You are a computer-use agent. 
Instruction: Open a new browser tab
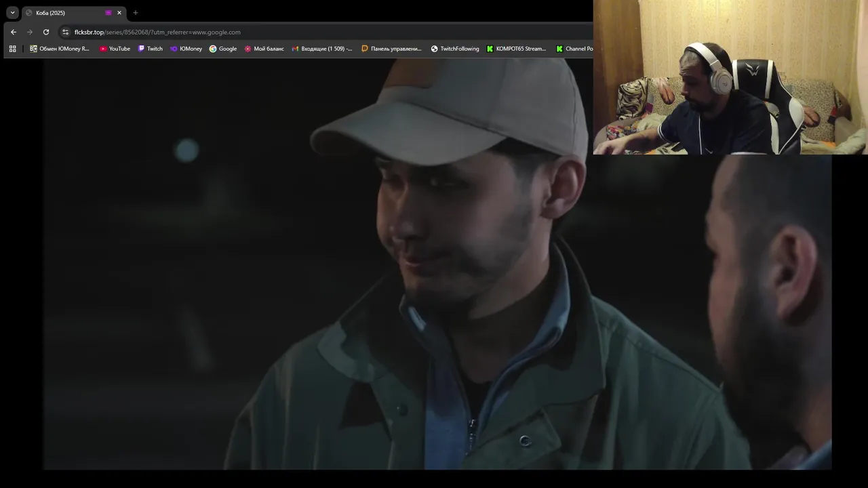[x=136, y=13]
